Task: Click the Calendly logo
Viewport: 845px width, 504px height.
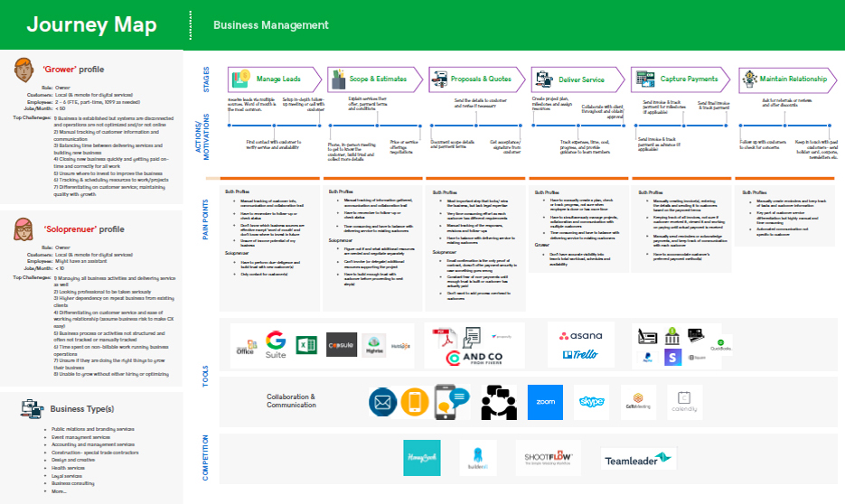Action: [684, 402]
